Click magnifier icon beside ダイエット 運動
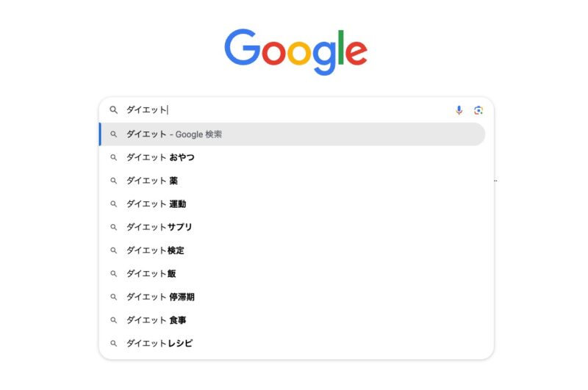Screen dimensions: 588x390 113,203
